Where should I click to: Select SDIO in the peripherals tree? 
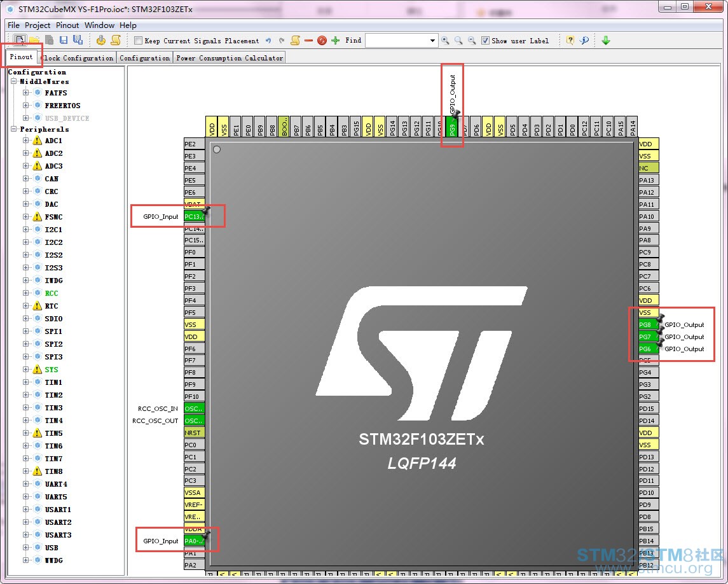[x=53, y=319]
